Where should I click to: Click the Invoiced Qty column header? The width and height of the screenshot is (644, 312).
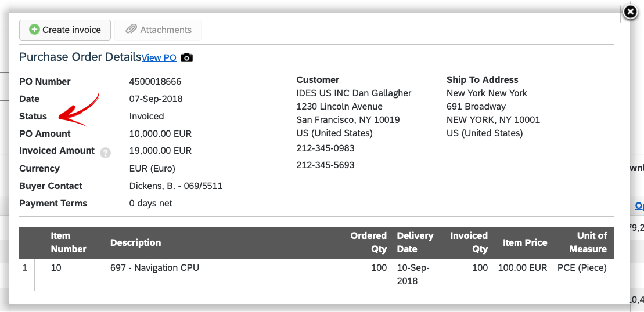(x=469, y=242)
